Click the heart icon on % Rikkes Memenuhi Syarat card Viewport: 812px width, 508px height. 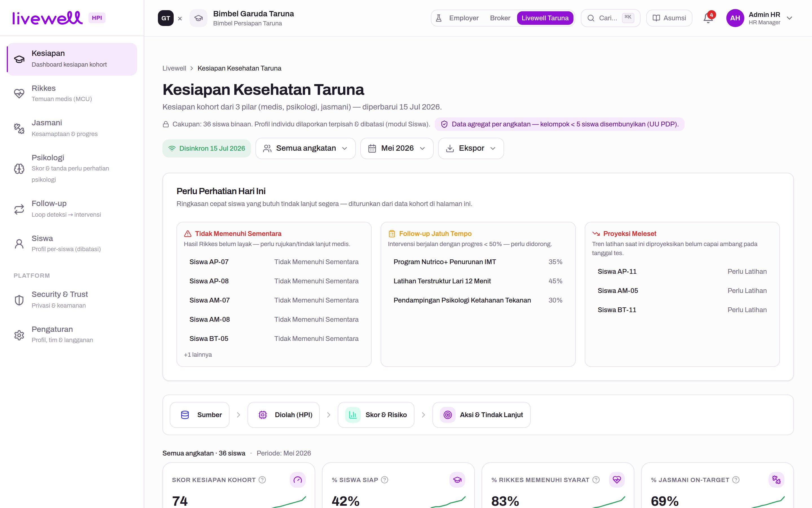coord(617,480)
